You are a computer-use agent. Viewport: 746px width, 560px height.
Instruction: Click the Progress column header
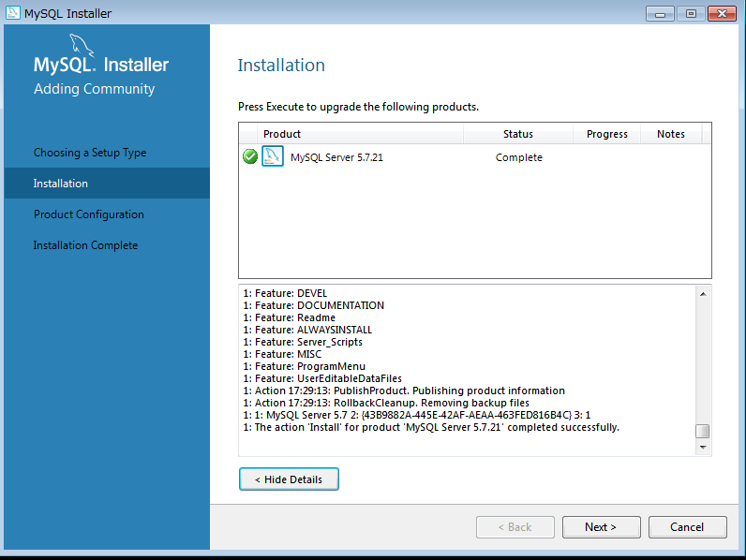606,134
